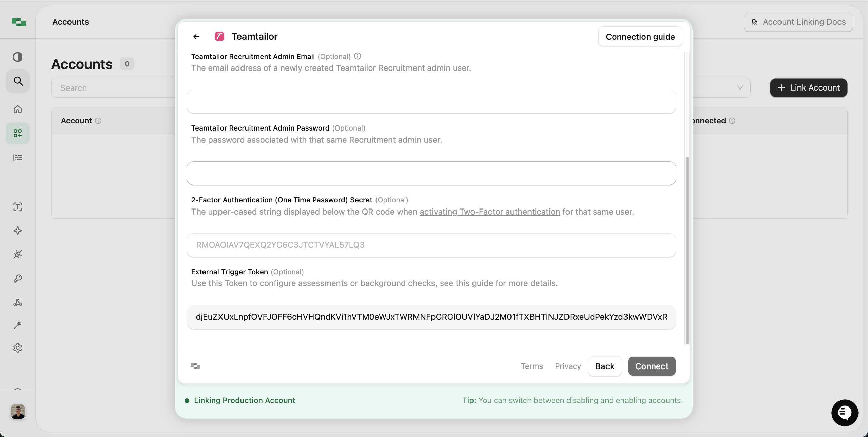Follow the activating Two-Factor authentication link
This screenshot has width=868, height=437.
click(x=490, y=212)
